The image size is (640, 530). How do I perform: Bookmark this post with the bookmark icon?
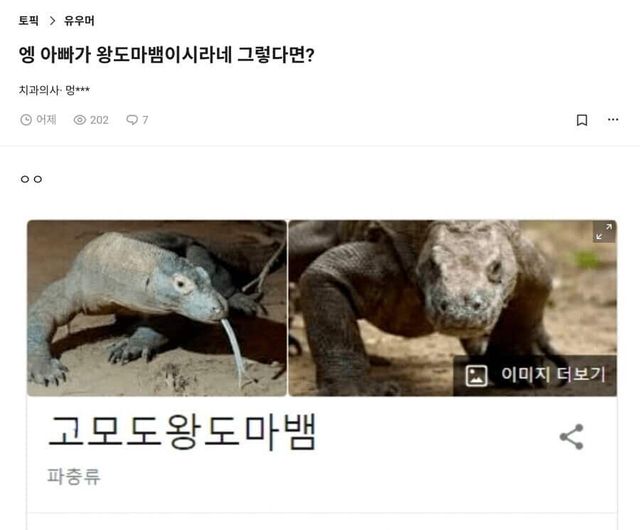[x=582, y=120]
